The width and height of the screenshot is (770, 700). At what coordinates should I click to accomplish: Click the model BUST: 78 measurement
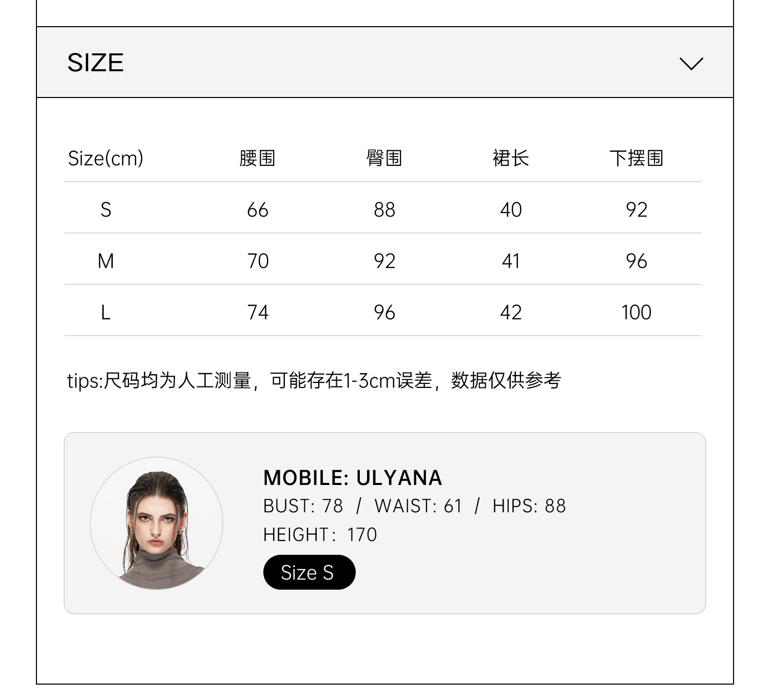(x=303, y=506)
